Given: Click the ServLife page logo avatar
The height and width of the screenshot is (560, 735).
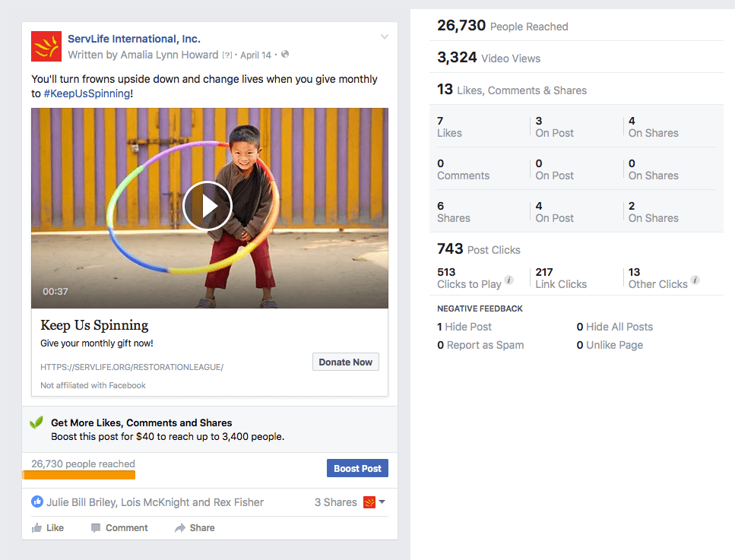Looking at the screenshot, I should 46,46.
